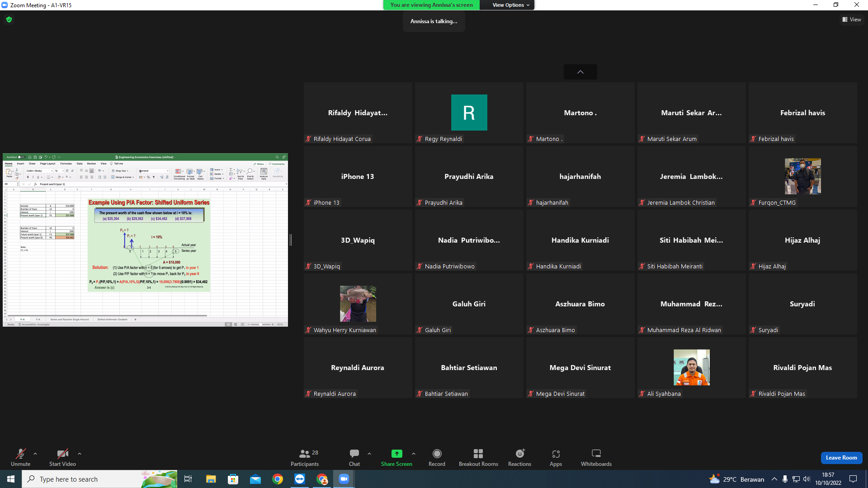This screenshot has width=868, height=488.
Task: Open the taskbar clock showing 18:57
Action: [828, 479]
